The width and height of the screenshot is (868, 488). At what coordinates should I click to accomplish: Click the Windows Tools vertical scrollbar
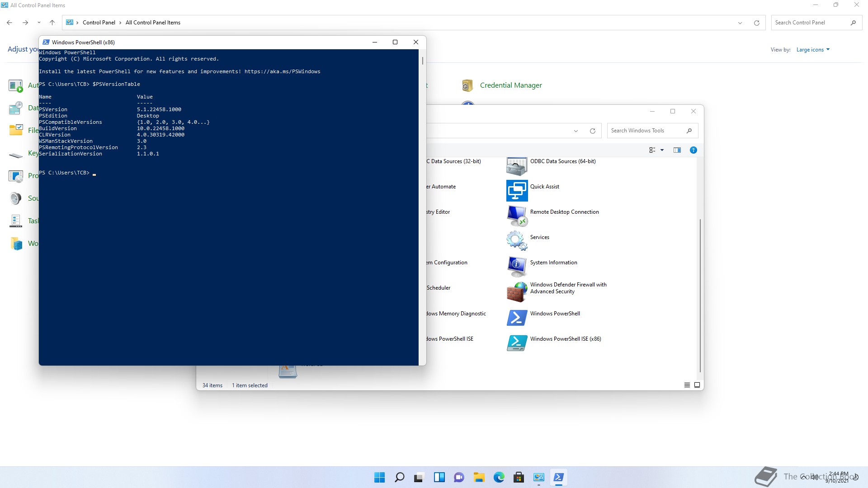pyautogui.click(x=700, y=296)
